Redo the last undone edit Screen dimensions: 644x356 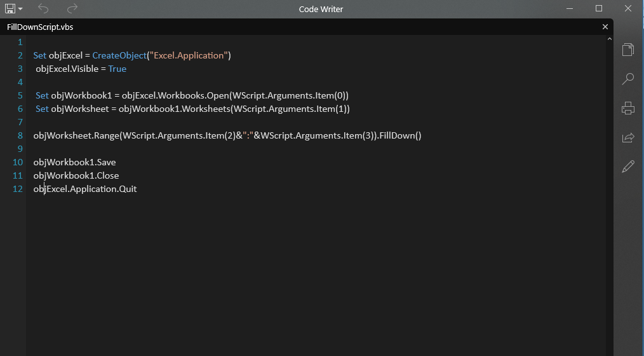pos(72,8)
